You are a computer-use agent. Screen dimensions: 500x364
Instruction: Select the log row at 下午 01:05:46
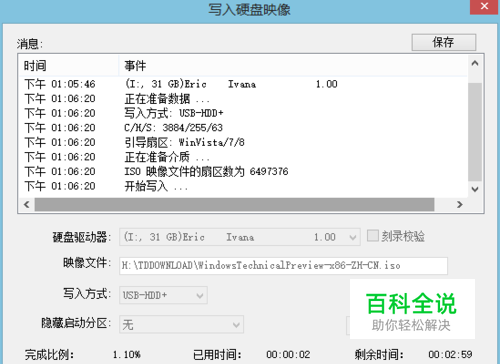[243, 84]
